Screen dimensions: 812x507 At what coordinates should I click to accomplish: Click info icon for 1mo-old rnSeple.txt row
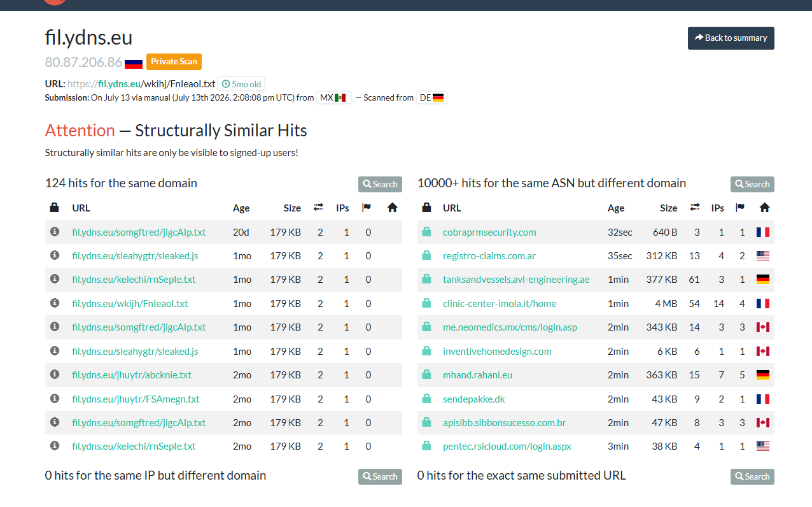click(55, 279)
